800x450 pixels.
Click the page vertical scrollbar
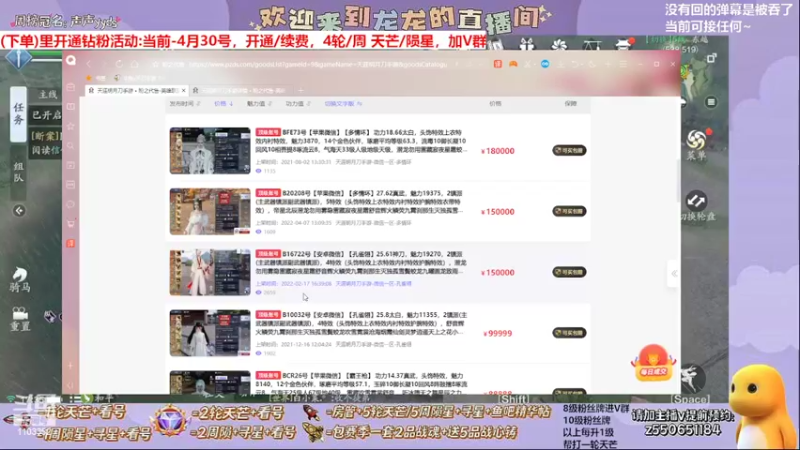[678, 180]
